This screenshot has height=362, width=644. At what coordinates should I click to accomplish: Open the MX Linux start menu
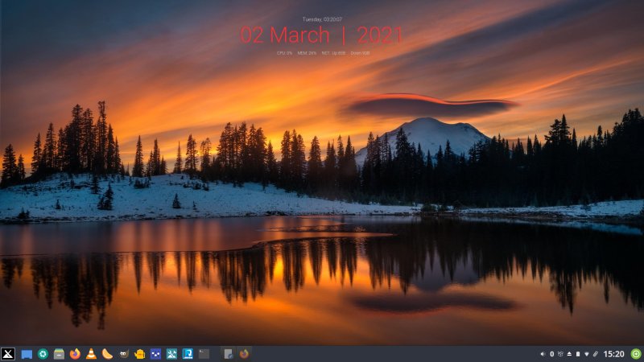point(8,354)
